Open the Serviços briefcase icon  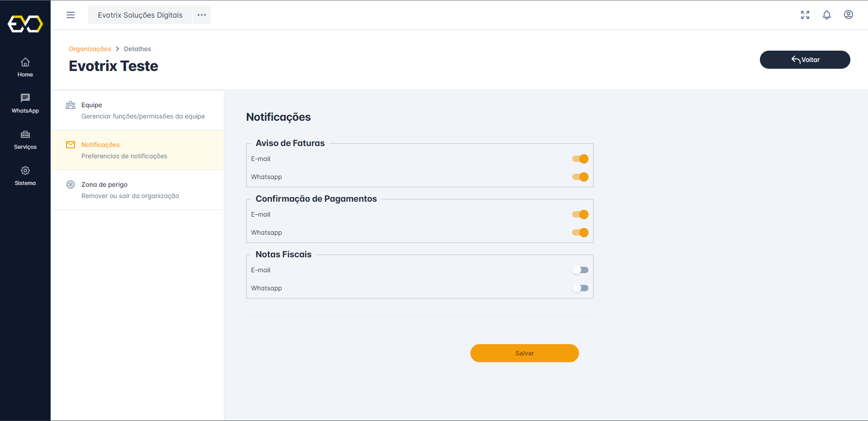25,135
